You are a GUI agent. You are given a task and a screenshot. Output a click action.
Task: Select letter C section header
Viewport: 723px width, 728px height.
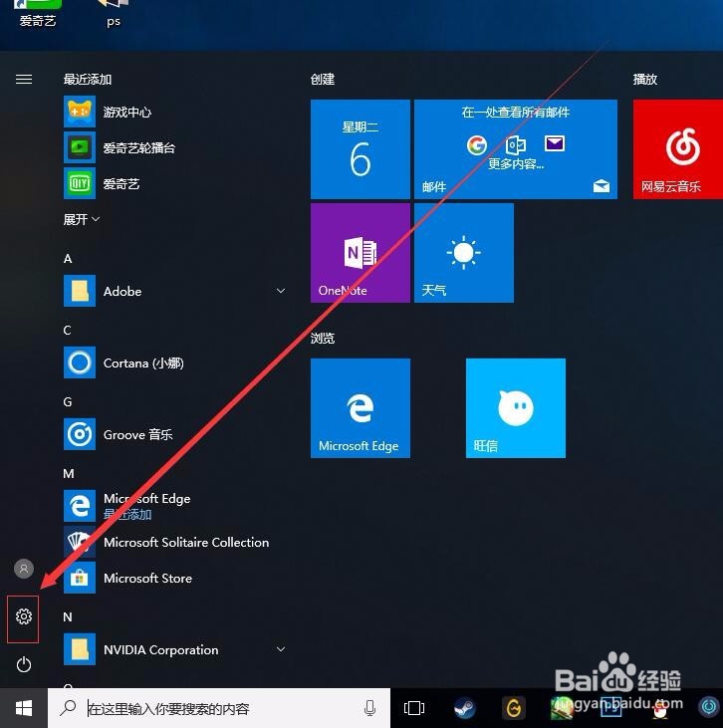click(68, 330)
